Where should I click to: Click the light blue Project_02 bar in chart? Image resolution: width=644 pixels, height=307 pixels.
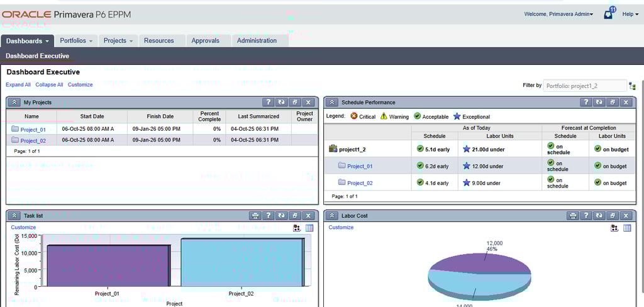pos(241,262)
